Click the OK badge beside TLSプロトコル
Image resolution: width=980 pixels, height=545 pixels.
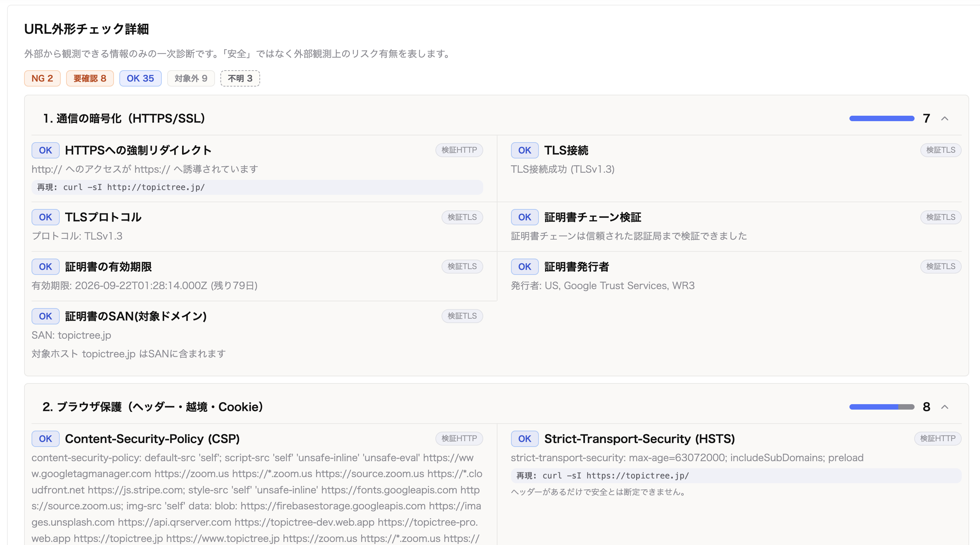pos(45,217)
